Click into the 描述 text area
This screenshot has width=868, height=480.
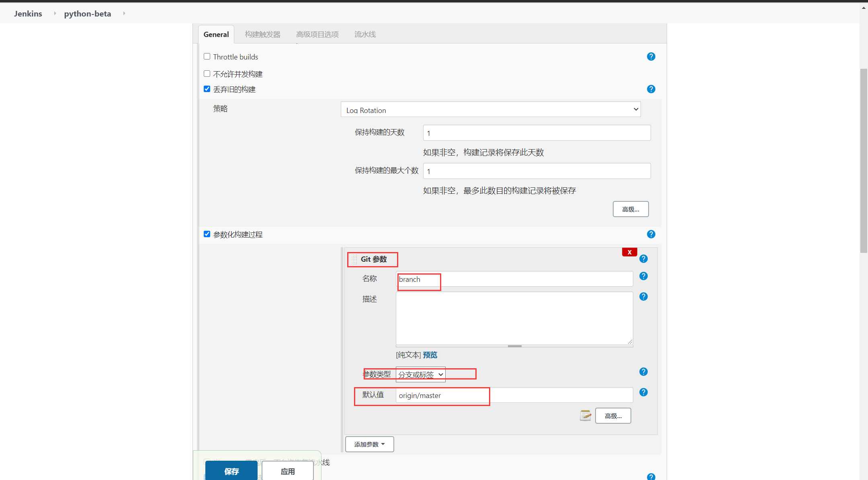click(514, 318)
